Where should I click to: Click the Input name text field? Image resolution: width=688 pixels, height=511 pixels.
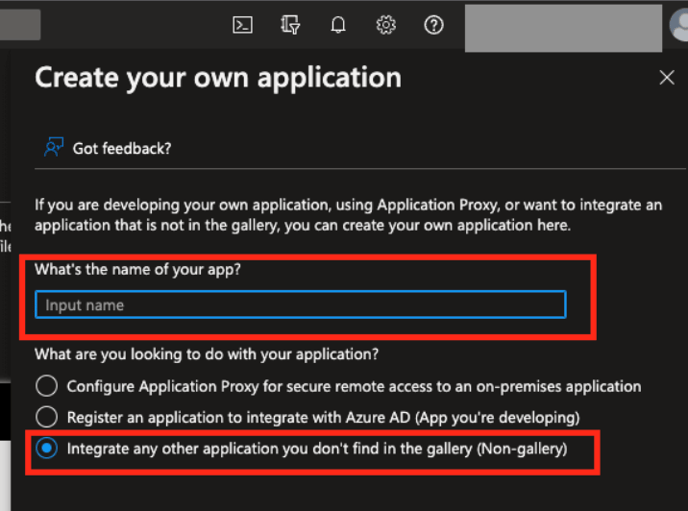300,305
